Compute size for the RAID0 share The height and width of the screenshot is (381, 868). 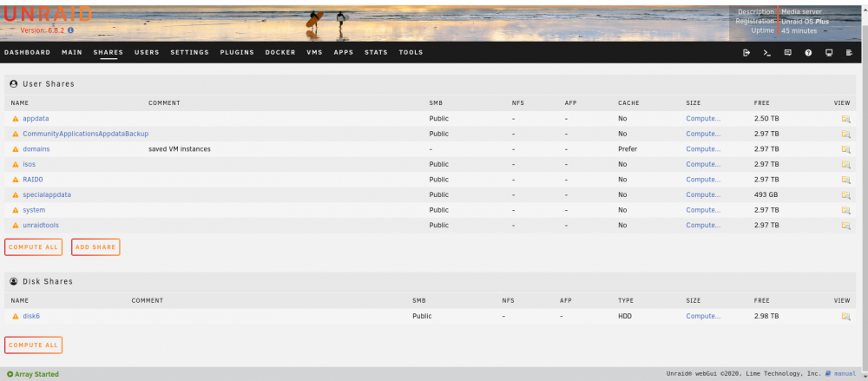[x=703, y=180]
